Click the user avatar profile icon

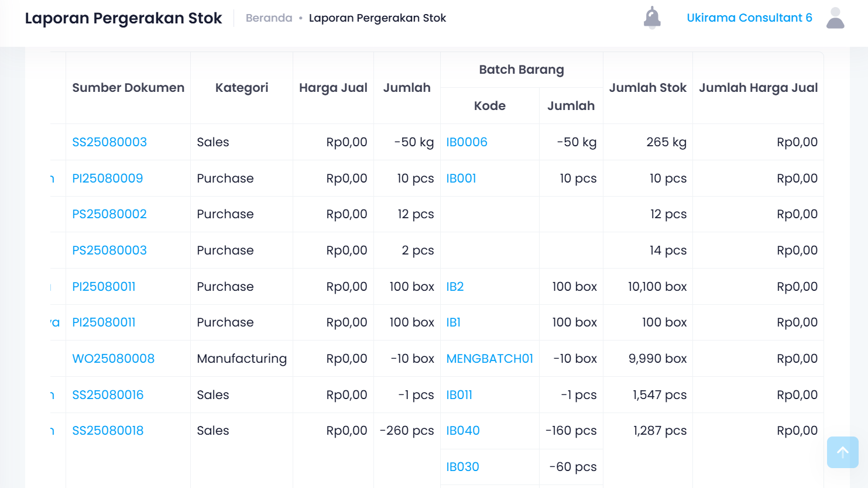pos(835,18)
